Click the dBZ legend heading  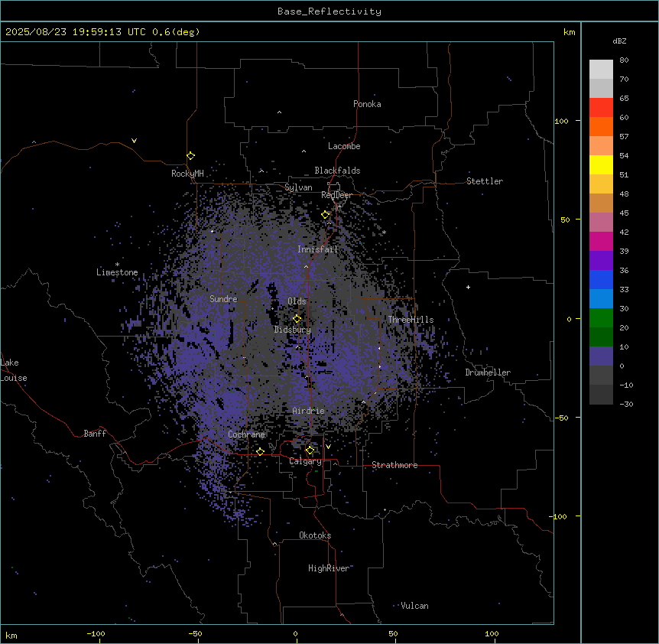click(x=619, y=41)
